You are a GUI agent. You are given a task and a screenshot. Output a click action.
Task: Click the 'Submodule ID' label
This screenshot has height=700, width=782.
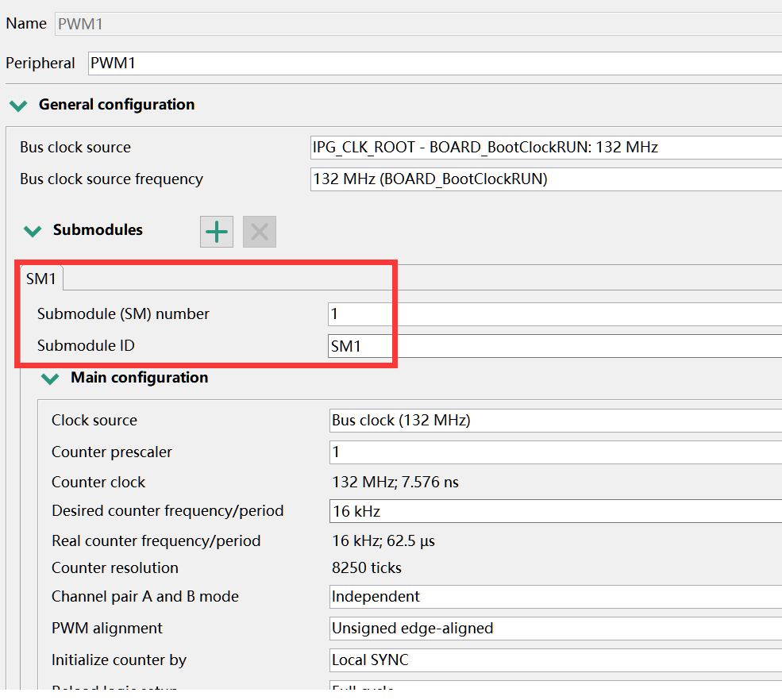coord(86,345)
